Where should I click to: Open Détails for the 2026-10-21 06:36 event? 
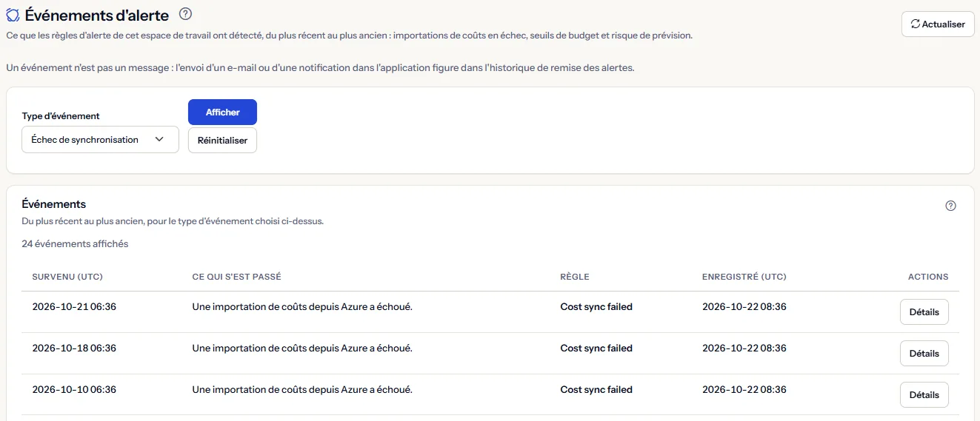pyautogui.click(x=924, y=312)
